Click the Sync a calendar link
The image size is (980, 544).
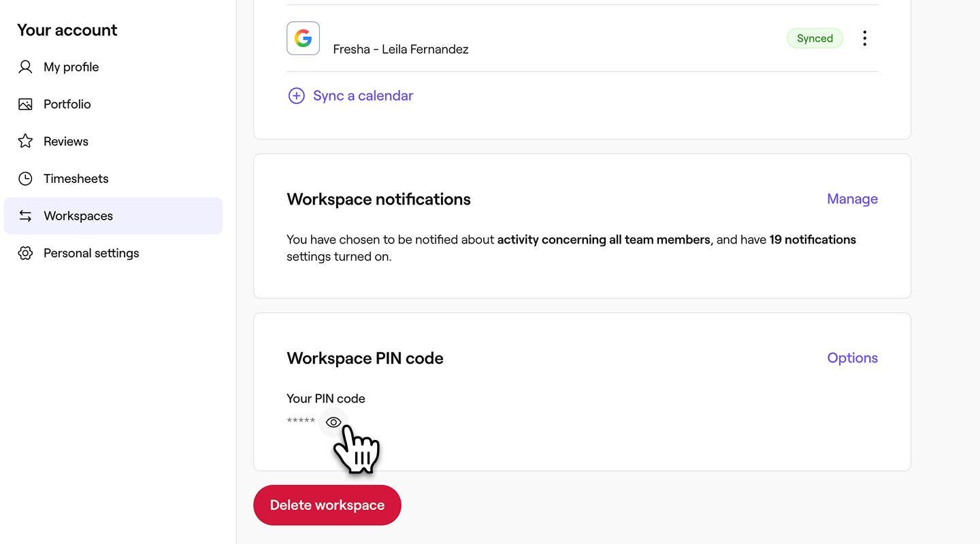pyautogui.click(x=363, y=96)
